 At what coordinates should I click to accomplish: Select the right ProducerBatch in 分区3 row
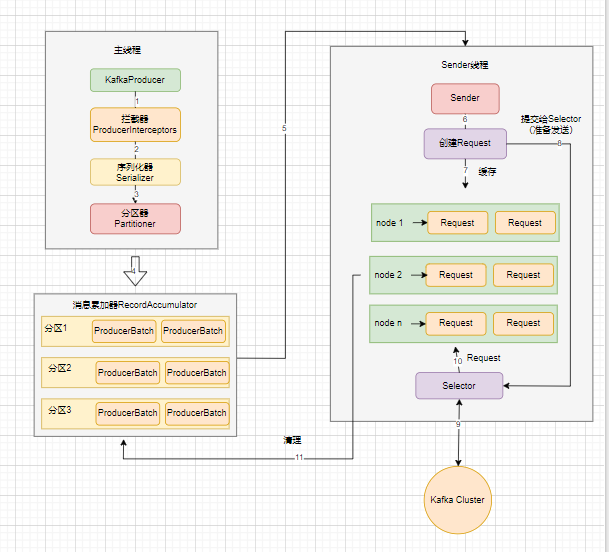tap(197, 413)
